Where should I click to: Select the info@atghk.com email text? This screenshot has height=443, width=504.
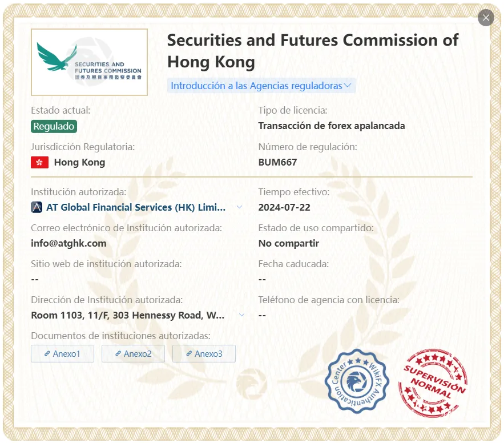pos(68,243)
